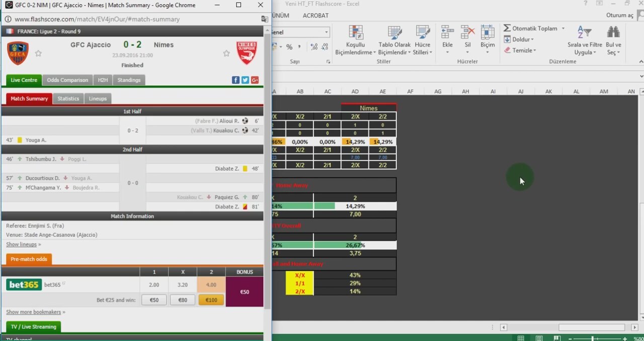Click the Nimes Olympique club crest
This screenshot has width=644, height=341.
[x=247, y=53]
